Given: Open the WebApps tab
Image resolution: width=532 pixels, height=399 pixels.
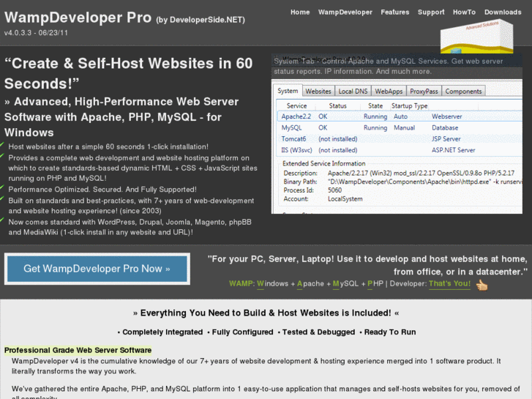Looking at the screenshot, I should [389, 92].
